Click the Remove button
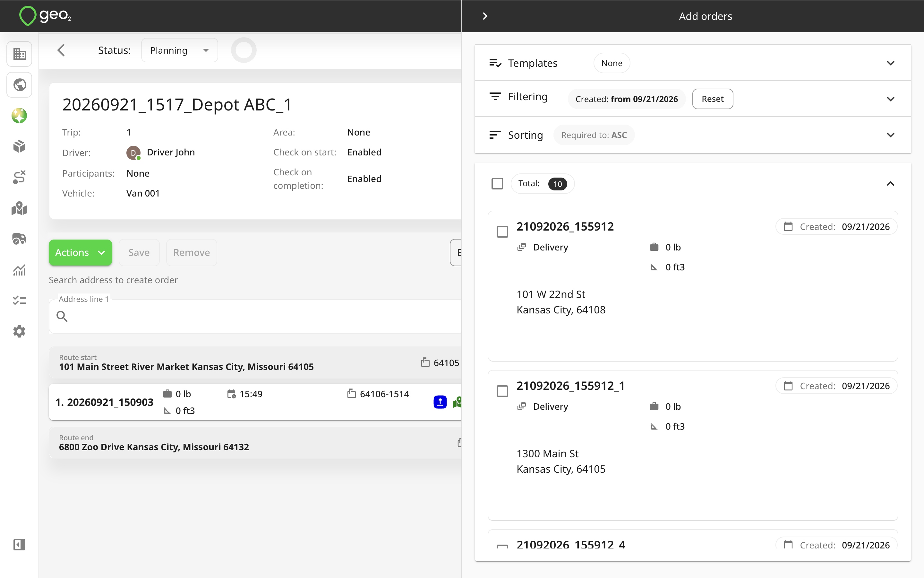 [x=192, y=253]
